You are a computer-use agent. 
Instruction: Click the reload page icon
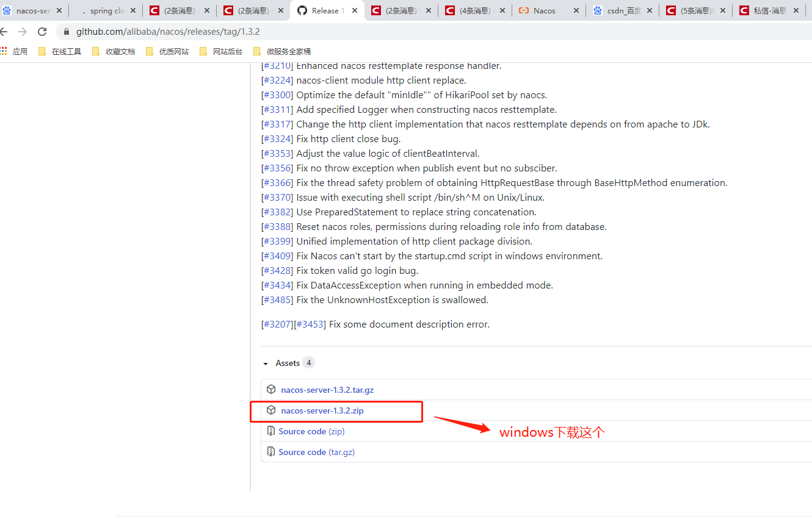pyautogui.click(x=42, y=31)
